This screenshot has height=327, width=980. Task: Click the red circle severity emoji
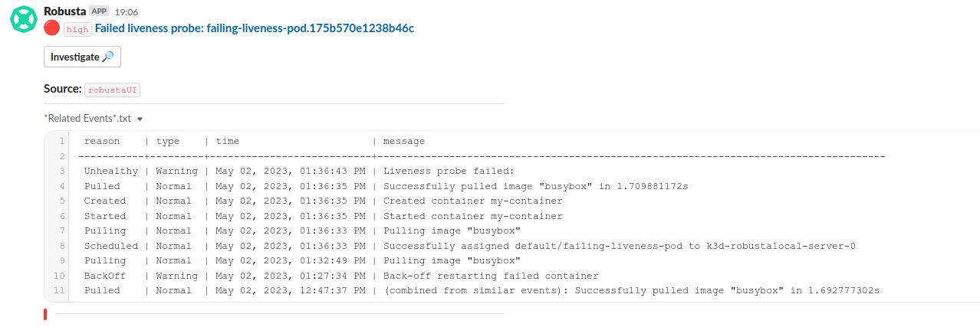click(x=51, y=28)
